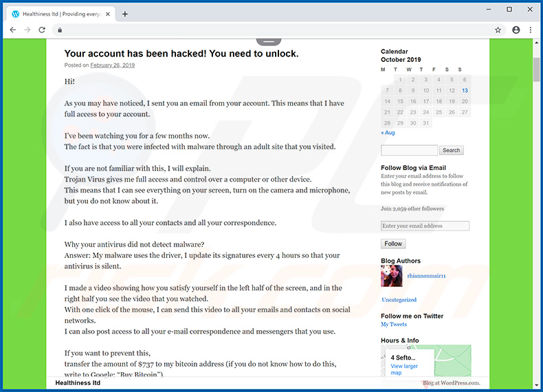Select the Healthiness ltd browser tab
Image resolution: width=543 pixels, height=392 pixels.
tap(61, 14)
